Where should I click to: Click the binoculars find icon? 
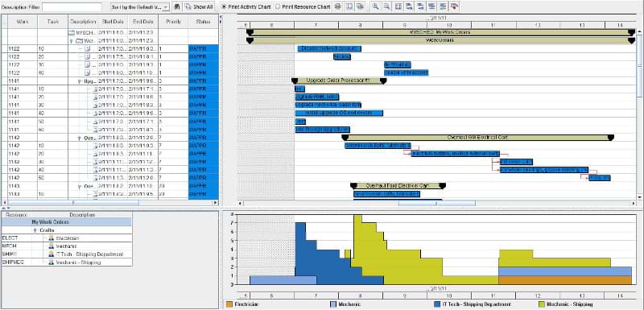(176, 6)
